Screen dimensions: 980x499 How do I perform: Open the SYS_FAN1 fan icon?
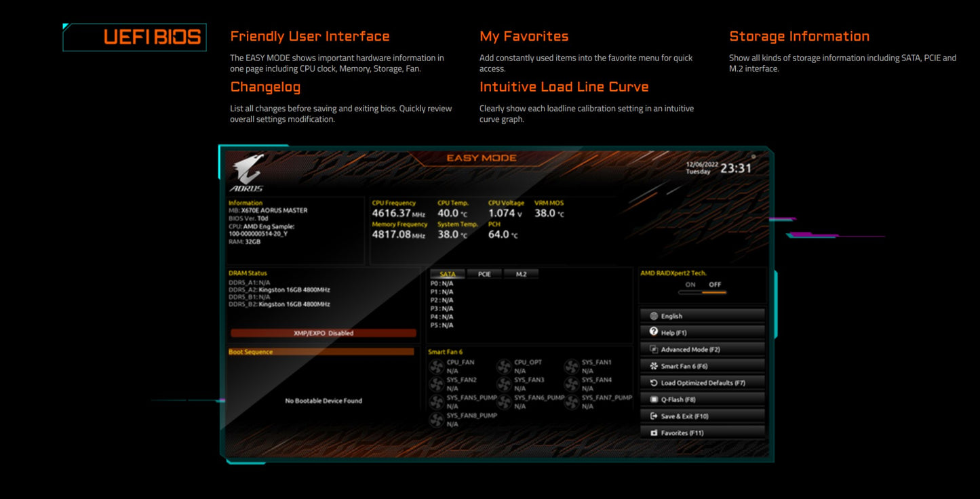point(572,367)
